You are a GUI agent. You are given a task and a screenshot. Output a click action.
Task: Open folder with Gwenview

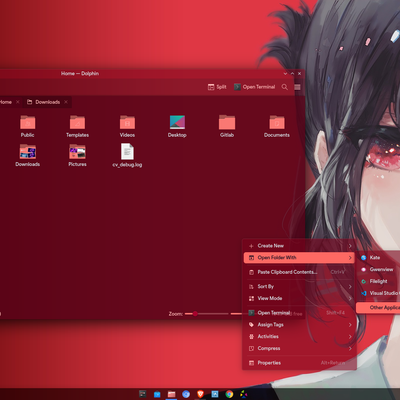pyautogui.click(x=379, y=269)
